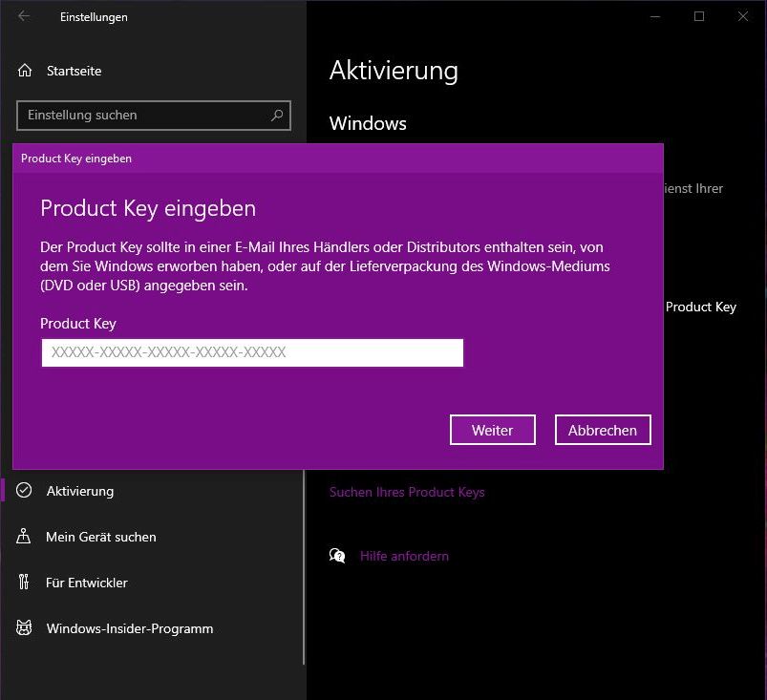Click the Mein Gerät suchen person icon
The width and height of the screenshot is (767, 700).
25,537
